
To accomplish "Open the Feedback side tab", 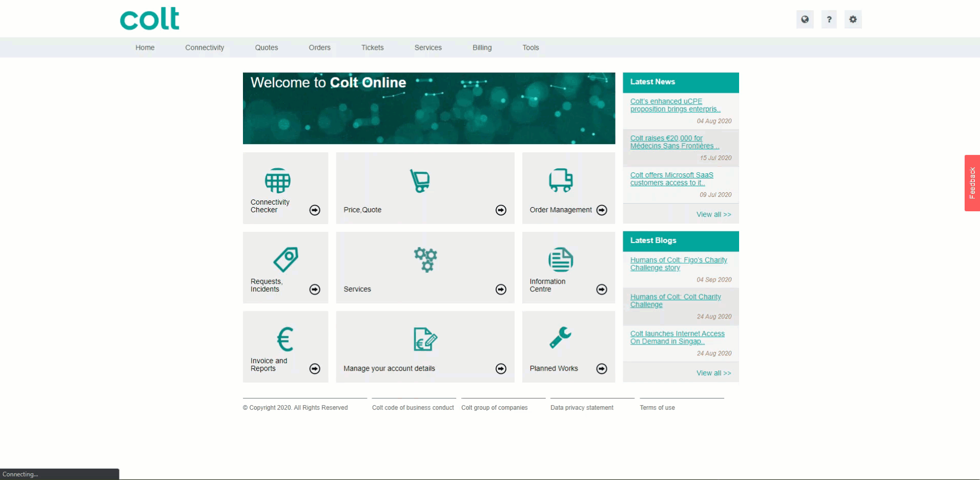I will click(972, 183).
